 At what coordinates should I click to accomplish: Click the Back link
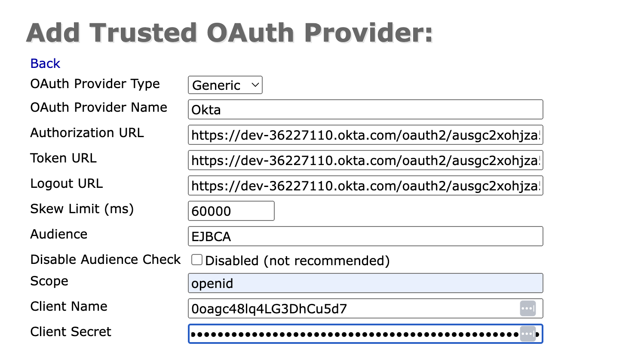[x=45, y=64]
